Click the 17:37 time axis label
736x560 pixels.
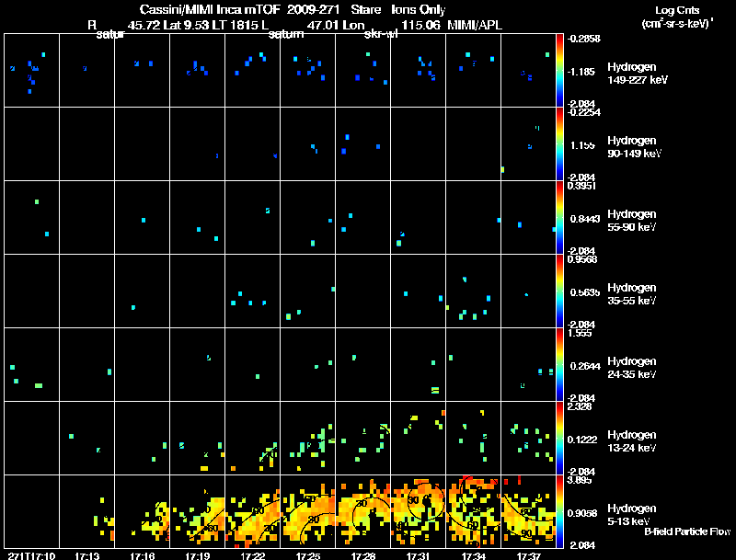tap(528, 556)
